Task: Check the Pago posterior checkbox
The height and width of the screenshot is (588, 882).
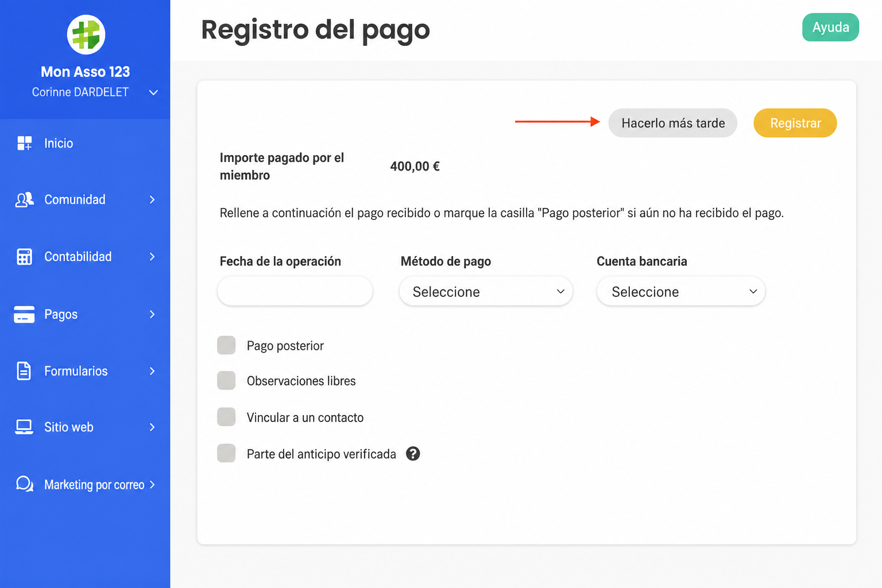Action: coord(226,345)
